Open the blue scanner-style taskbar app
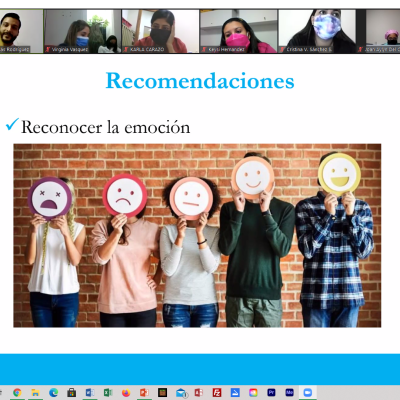The height and width of the screenshot is (400, 400). 235,392
